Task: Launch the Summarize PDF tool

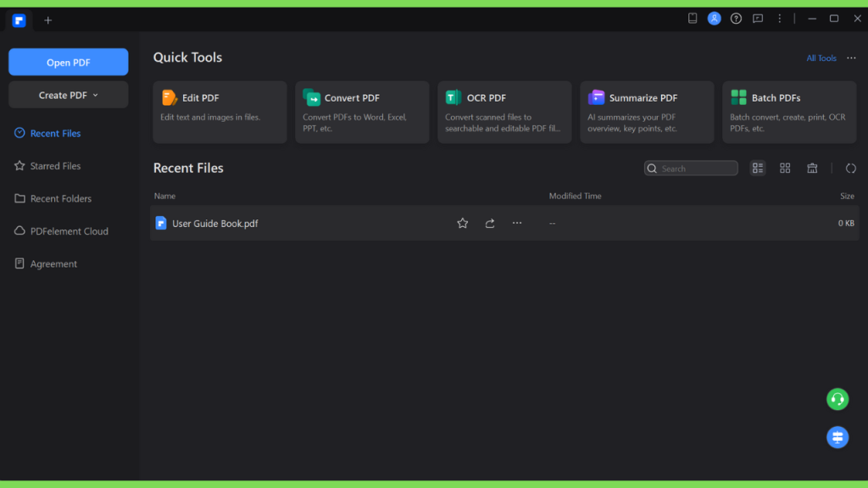Action: (x=647, y=113)
